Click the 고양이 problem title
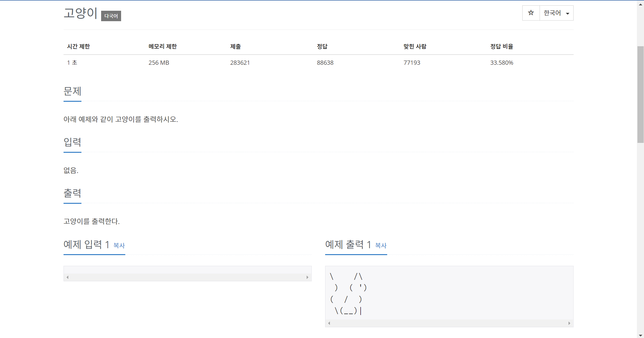 [81, 13]
